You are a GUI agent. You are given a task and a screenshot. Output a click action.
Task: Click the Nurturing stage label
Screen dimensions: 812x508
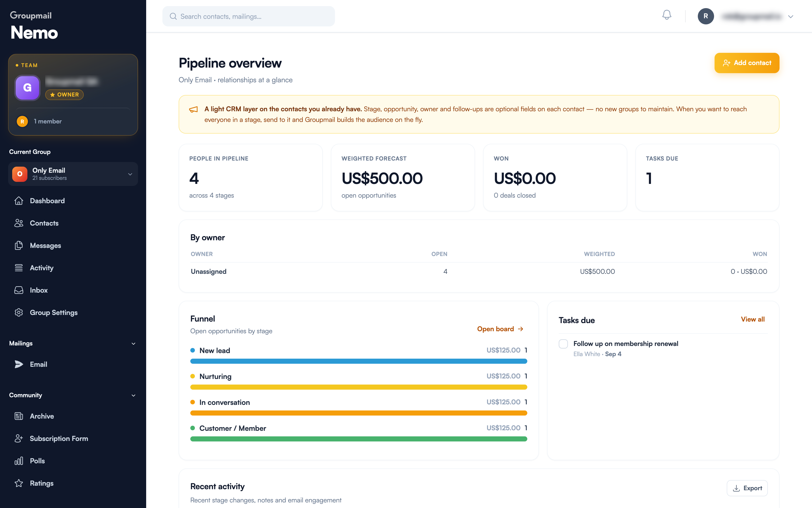[215, 376]
